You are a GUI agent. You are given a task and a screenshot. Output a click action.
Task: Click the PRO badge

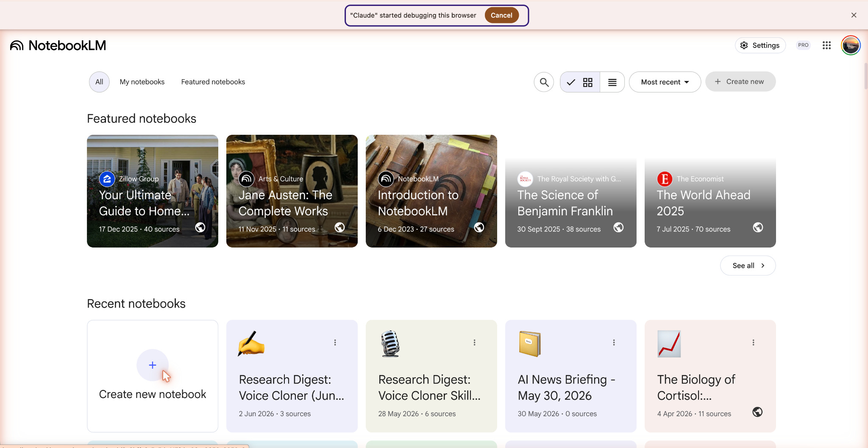pos(803,45)
